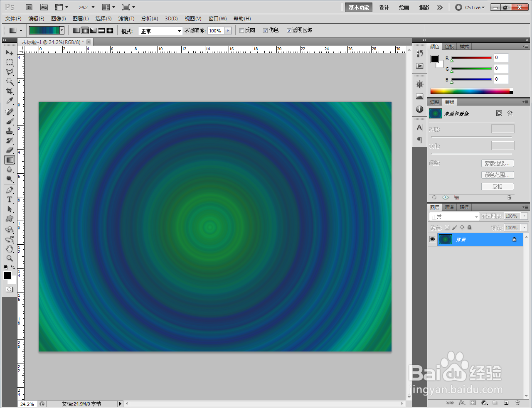The image size is (532, 408).
Task: Select the Polygonal Lasso tool
Action: (10, 72)
